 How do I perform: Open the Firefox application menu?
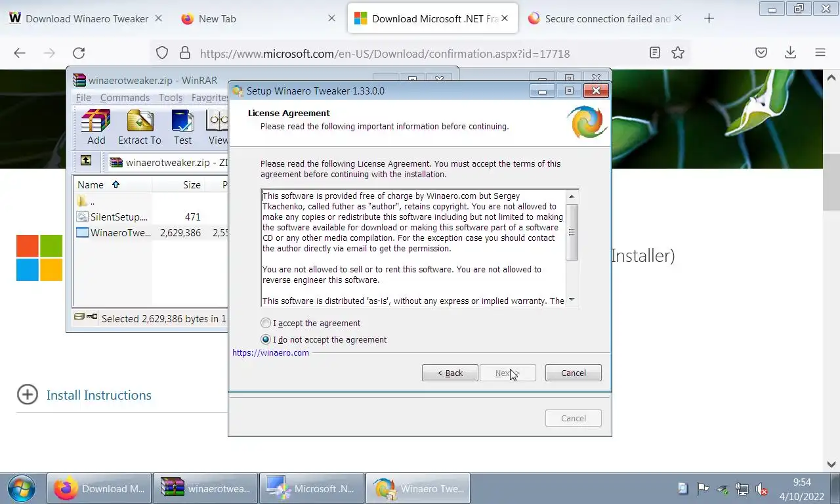[820, 53]
